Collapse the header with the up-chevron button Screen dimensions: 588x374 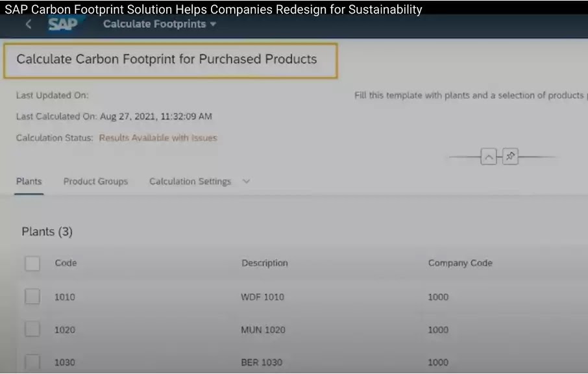click(x=489, y=156)
